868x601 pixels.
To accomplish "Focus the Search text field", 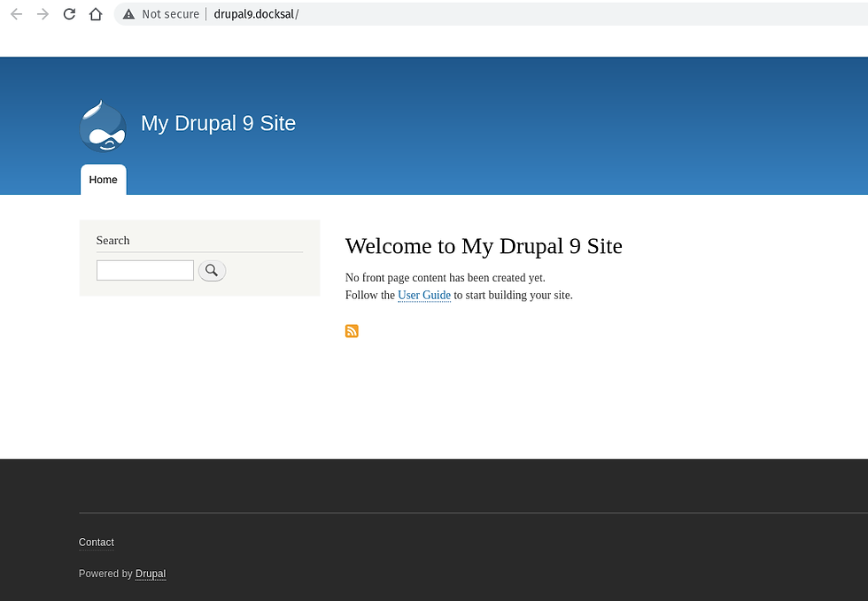I will 145,270.
